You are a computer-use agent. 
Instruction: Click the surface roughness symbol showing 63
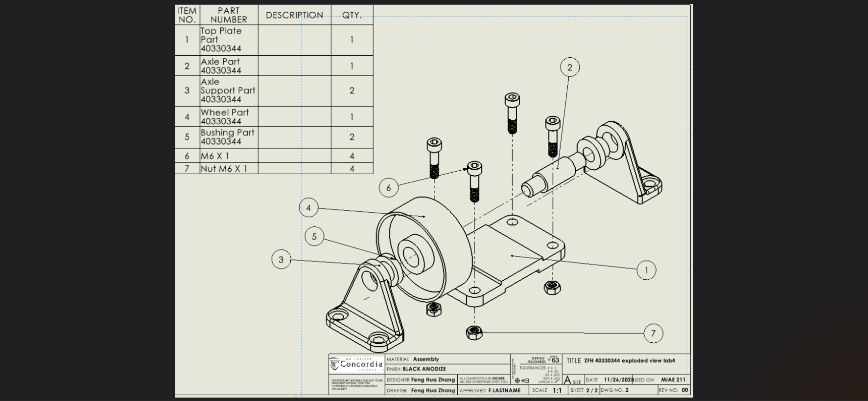(x=553, y=360)
